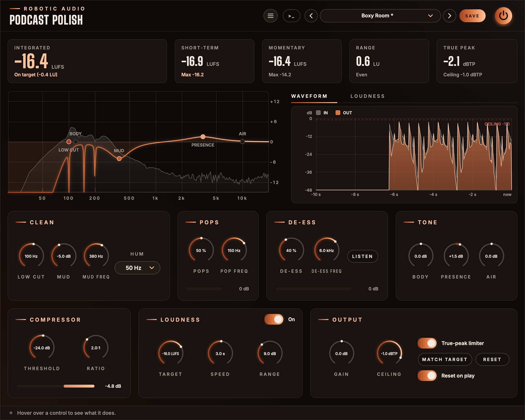
Task: Select the AIR node on EQ curve
Action: point(242,142)
